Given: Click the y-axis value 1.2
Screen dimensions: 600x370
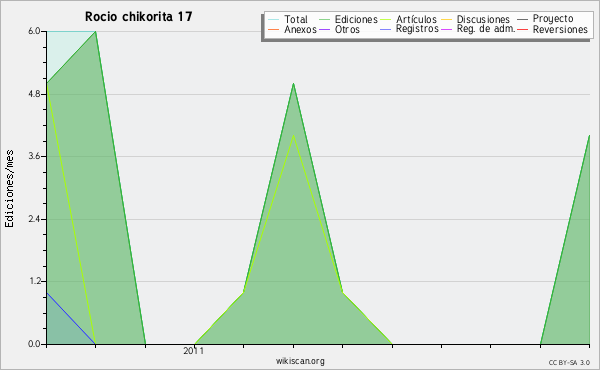Looking at the screenshot, I should 34,281.
